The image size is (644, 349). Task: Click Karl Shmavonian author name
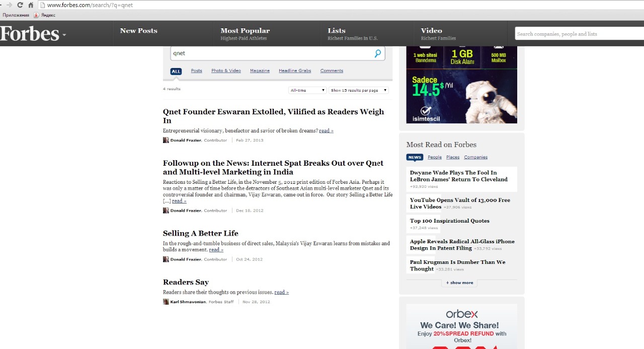pos(188,302)
